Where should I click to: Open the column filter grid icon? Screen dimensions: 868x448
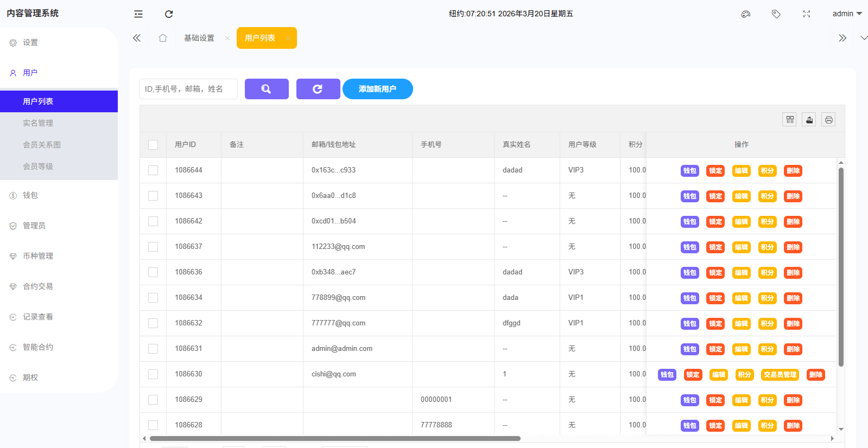[790, 120]
